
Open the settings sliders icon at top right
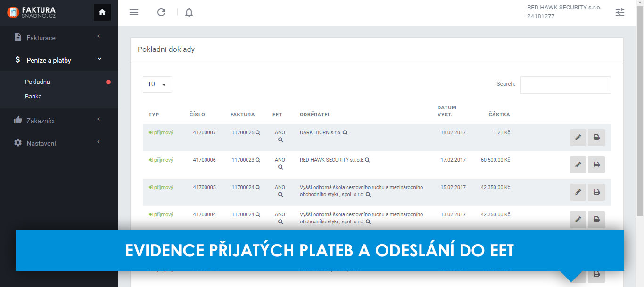point(619,12)
